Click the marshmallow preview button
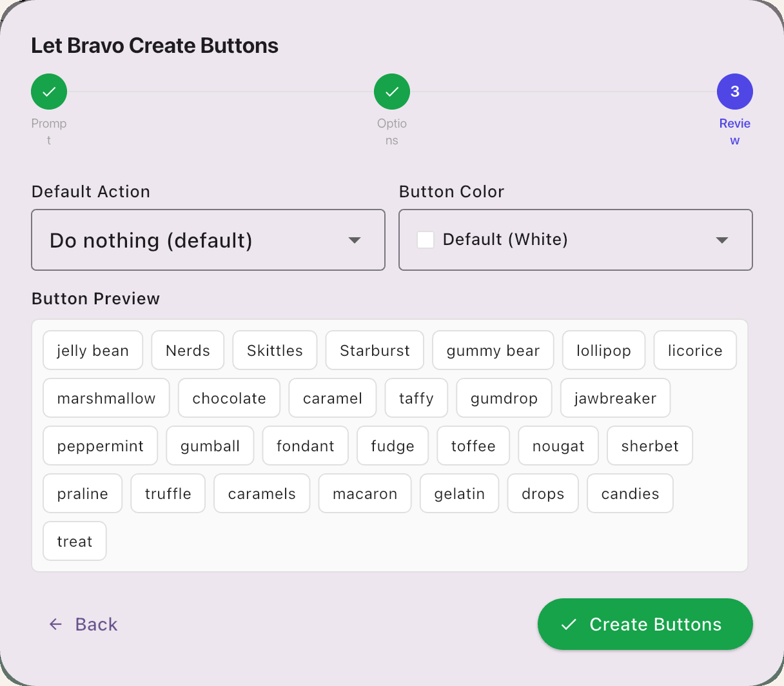 106,398
